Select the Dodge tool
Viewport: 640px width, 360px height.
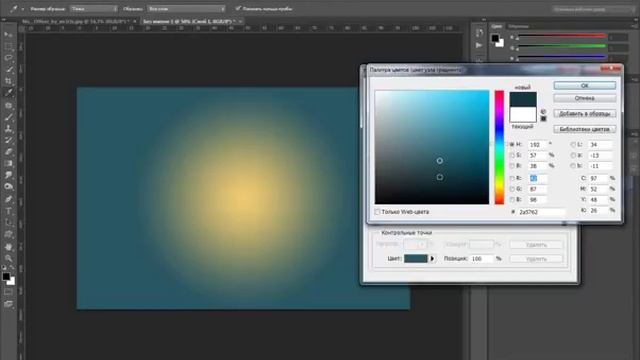(8, 187)
